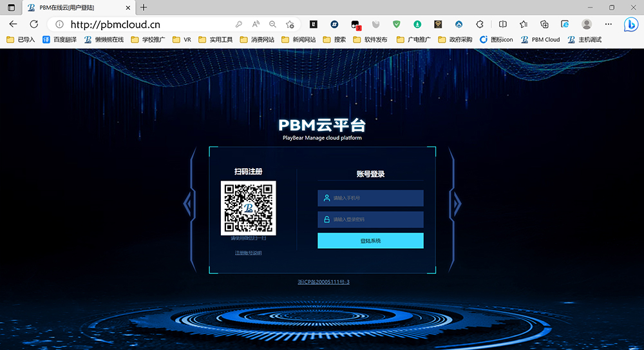Open the black L extension icon
The height and width of the screenshot is (350, 644).
314,24
